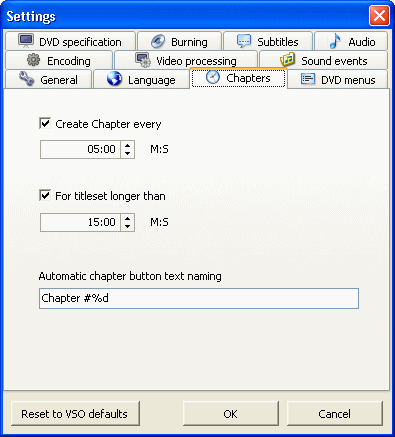Click Reset to VSO defaults button
Screen dimensions: 395x437
pyautogui.click(x=75, y=414)
